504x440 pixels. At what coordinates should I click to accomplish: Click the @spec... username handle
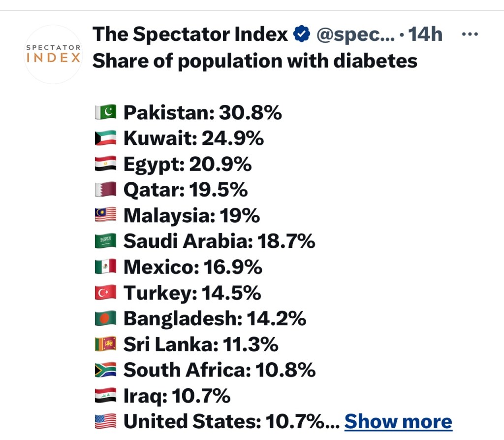(x=354, y=34)
